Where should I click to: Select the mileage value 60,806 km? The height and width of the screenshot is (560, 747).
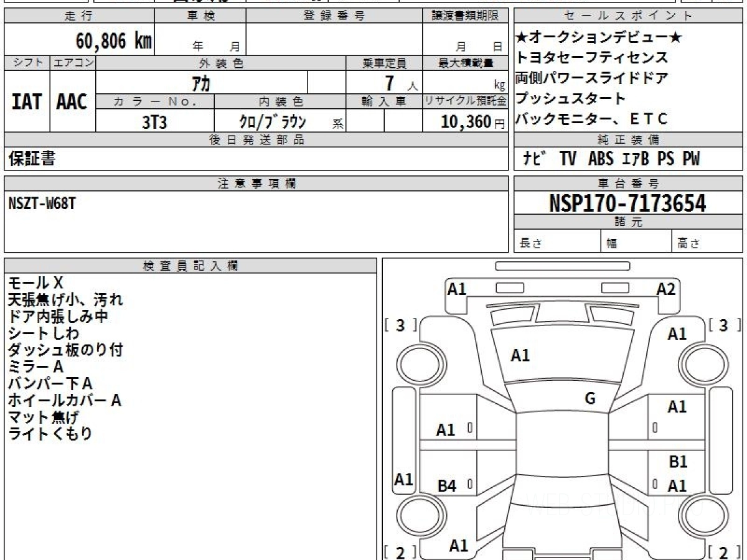(x=113, y=41)
